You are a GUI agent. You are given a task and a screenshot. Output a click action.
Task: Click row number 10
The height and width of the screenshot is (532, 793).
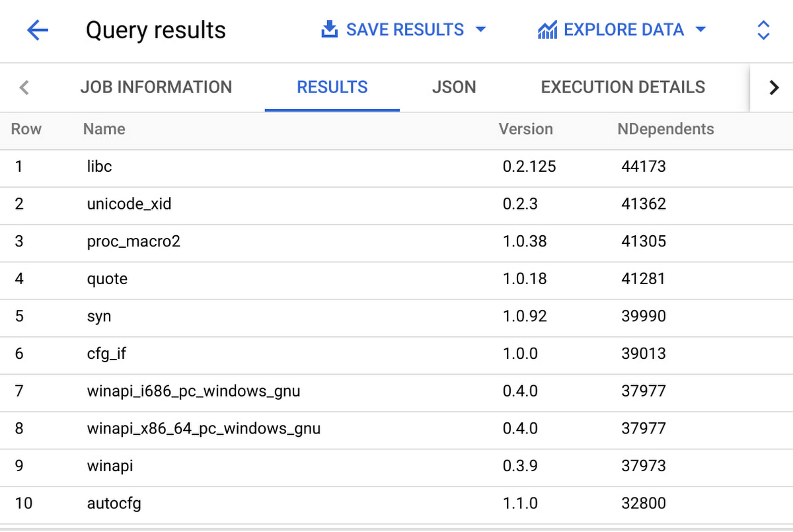coord(23,504)
